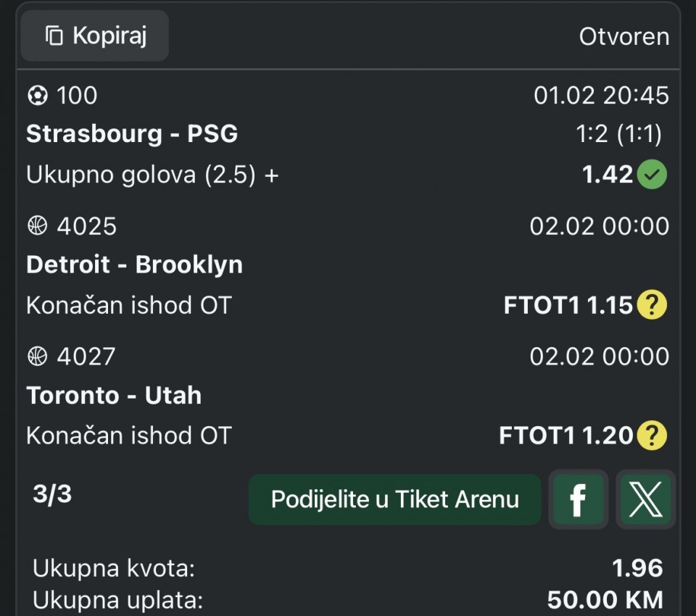Click soccer ball icon beside 100
The height and width of the screenshot is (616, 696).
(x=37, y=96)
